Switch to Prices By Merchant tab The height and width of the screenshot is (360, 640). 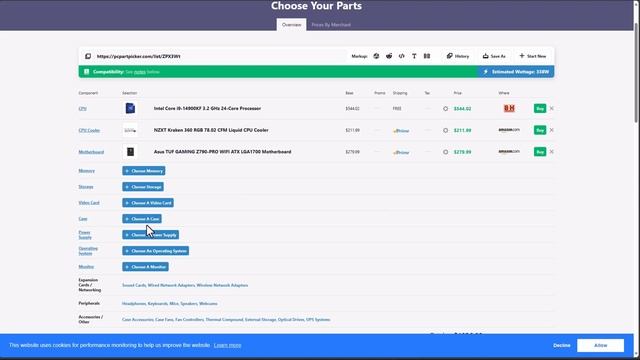click(331, 24)
